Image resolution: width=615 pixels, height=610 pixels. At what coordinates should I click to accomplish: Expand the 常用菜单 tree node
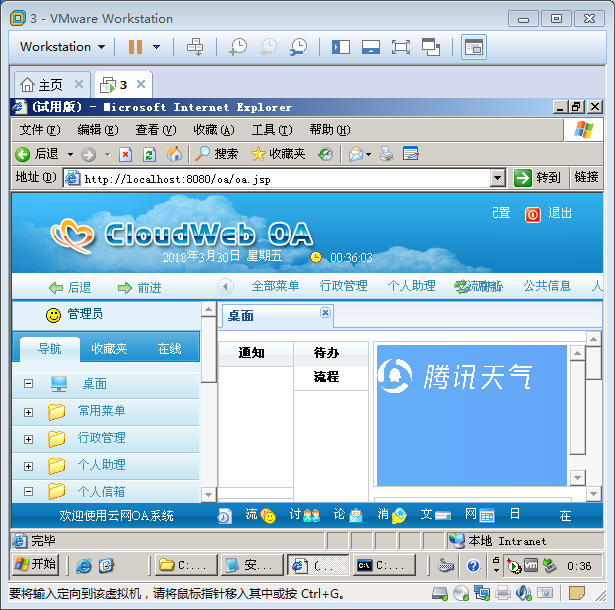tap(28, 412)
